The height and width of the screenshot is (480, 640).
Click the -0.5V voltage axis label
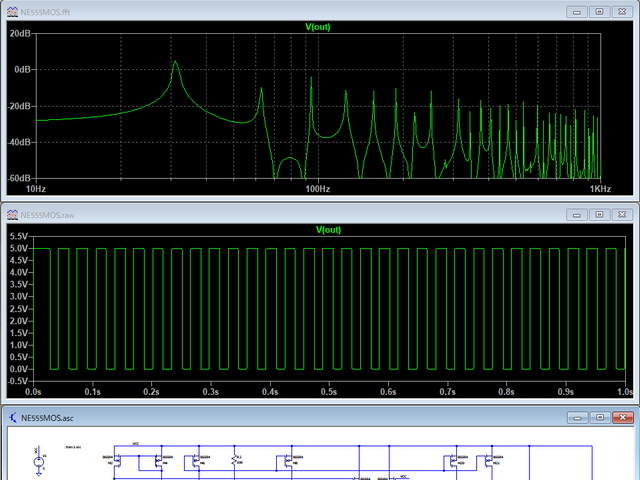click(18, 381)
